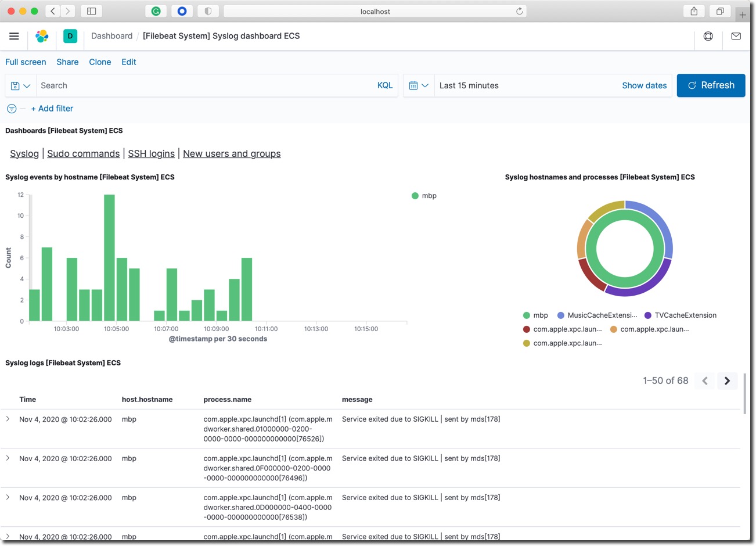Open the saved query disk menu
756x546 pixels.
(20, 85)
